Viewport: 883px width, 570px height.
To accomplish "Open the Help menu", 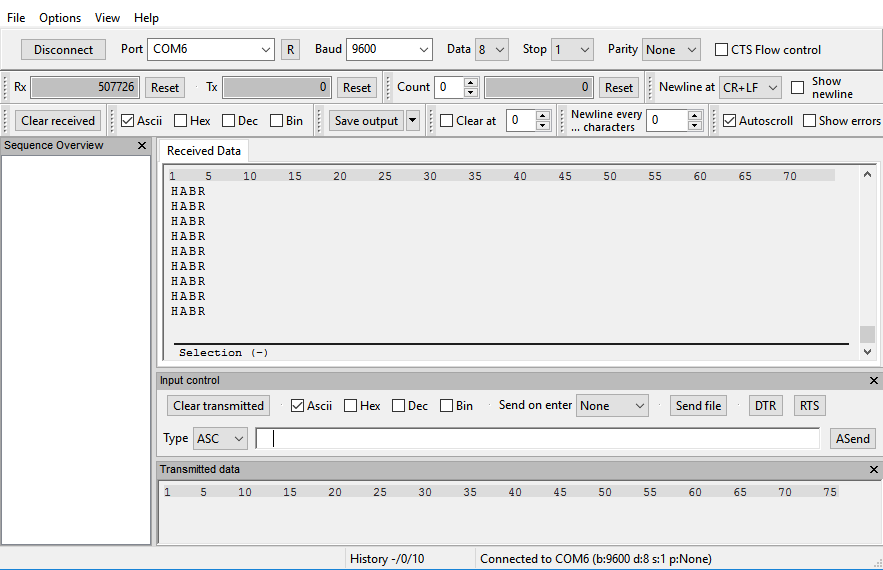I will point(146,17).
